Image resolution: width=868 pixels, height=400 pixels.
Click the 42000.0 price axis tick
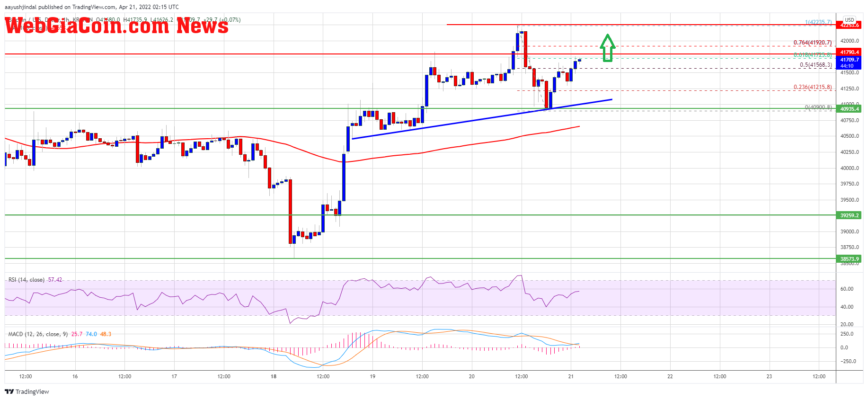pyautogui.click(x=850, y=41)
